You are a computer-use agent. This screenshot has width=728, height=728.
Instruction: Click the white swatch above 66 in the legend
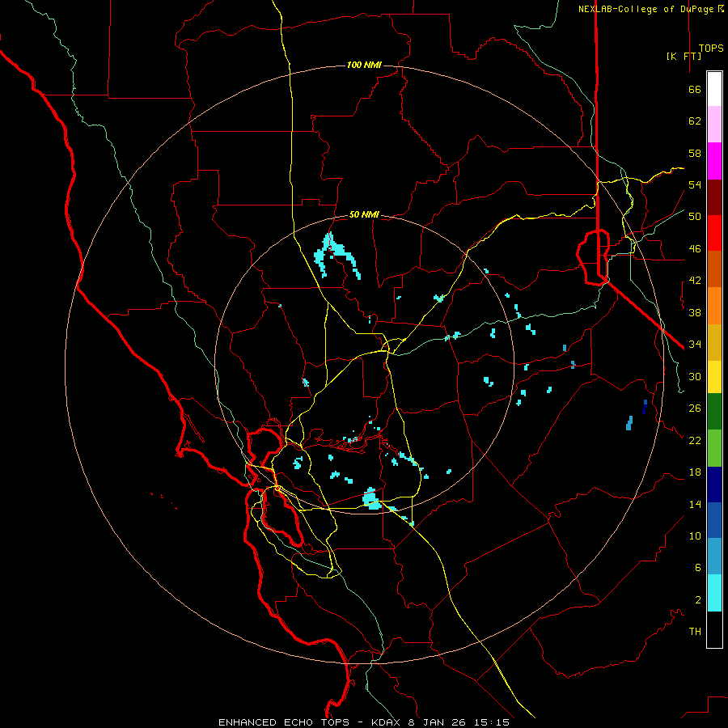pos(714,89)
